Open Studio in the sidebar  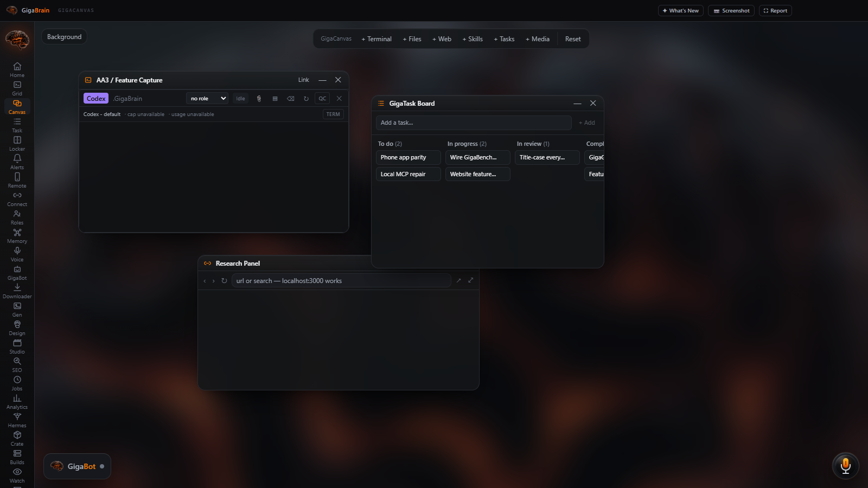(17, 346)
